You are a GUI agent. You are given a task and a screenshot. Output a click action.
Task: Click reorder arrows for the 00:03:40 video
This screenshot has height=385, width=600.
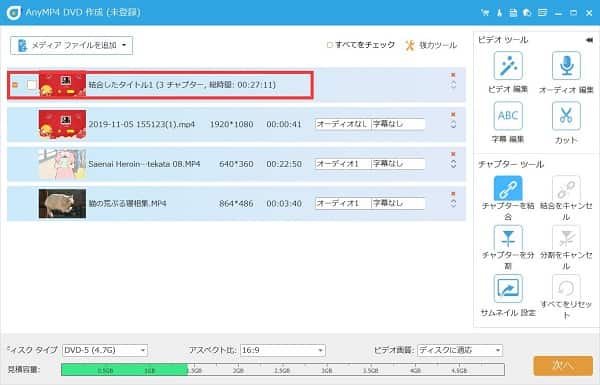coord(453,204)
